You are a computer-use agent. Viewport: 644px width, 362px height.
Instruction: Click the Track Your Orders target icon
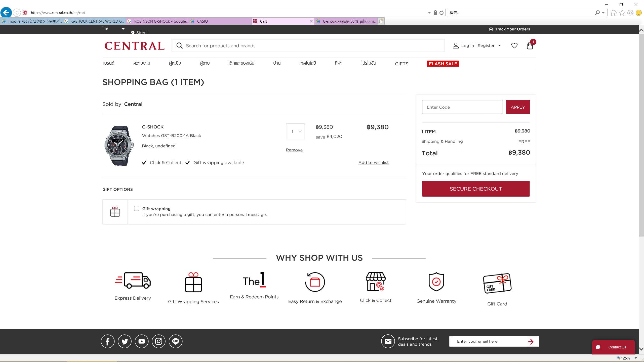pyautogui.click(x=491, y=29)
